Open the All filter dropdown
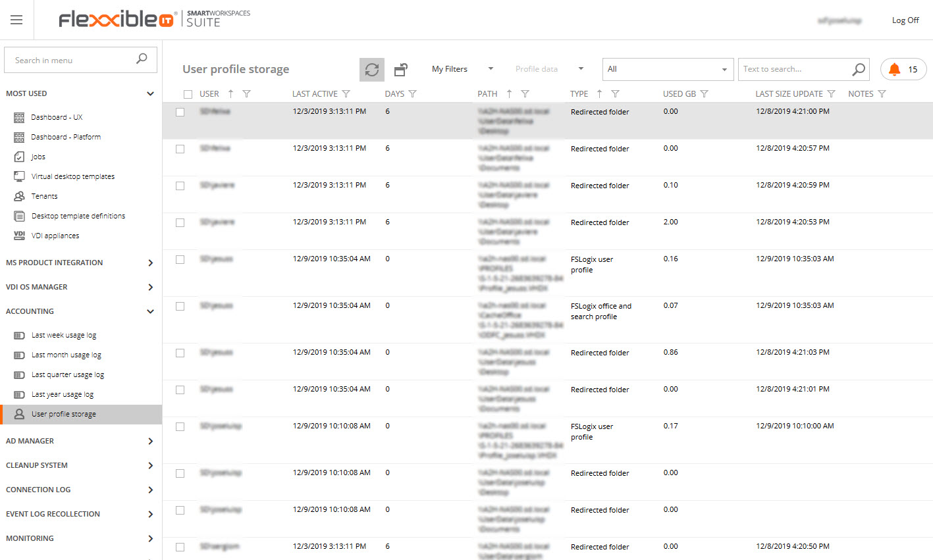The width and height of the screenshot is (933, 560). 667,68
